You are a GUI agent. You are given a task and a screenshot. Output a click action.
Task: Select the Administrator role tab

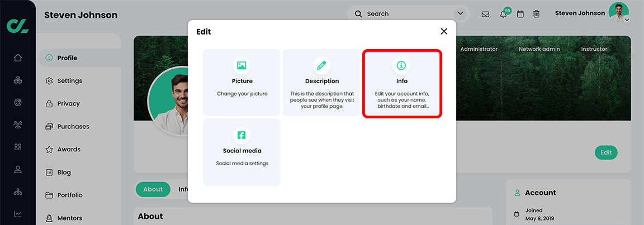click(x=479, y=49)
